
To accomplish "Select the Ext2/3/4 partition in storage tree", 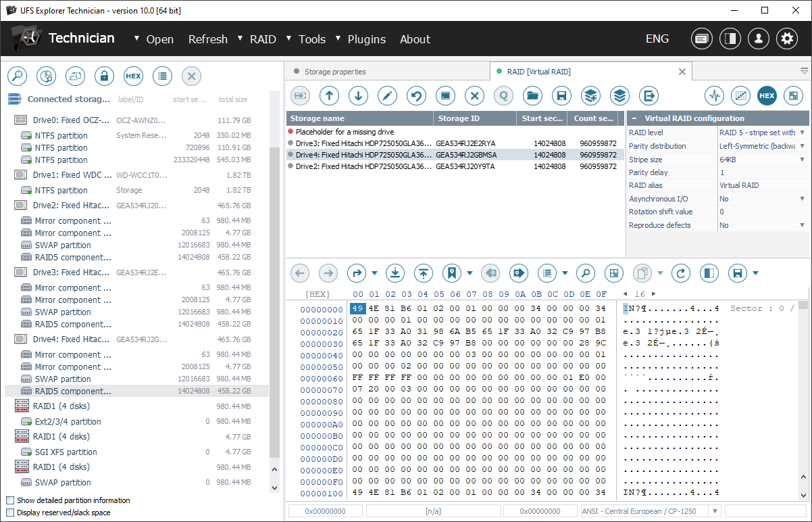I will (x=68, y=422).
